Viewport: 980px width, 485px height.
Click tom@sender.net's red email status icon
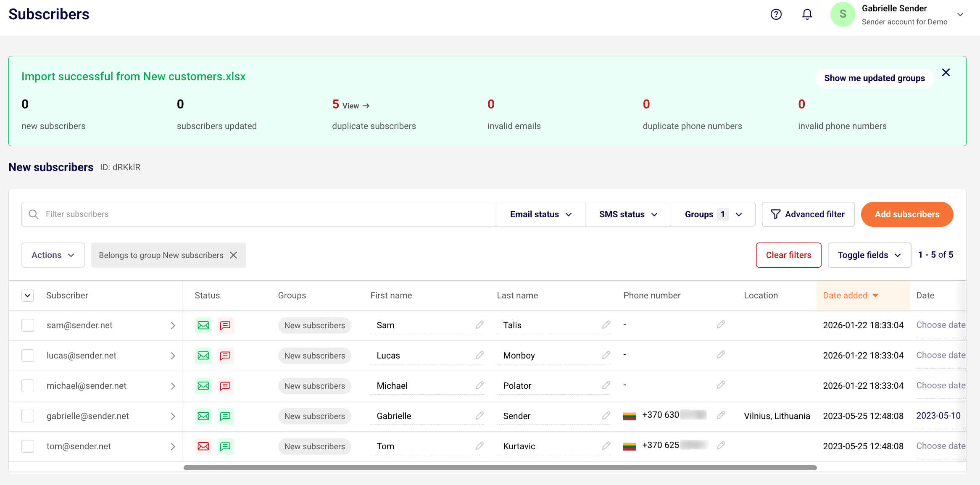point(203,446)
